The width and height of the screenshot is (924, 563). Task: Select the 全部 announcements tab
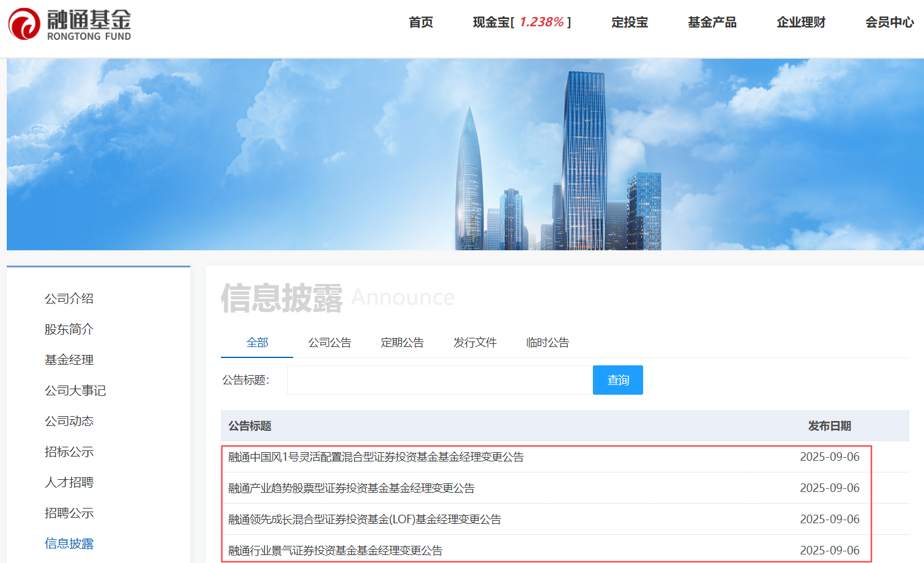[257, 343]
